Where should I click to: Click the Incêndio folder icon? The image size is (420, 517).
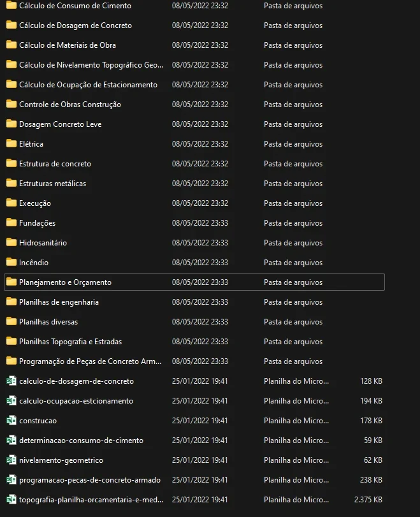(x=11, y=262)
